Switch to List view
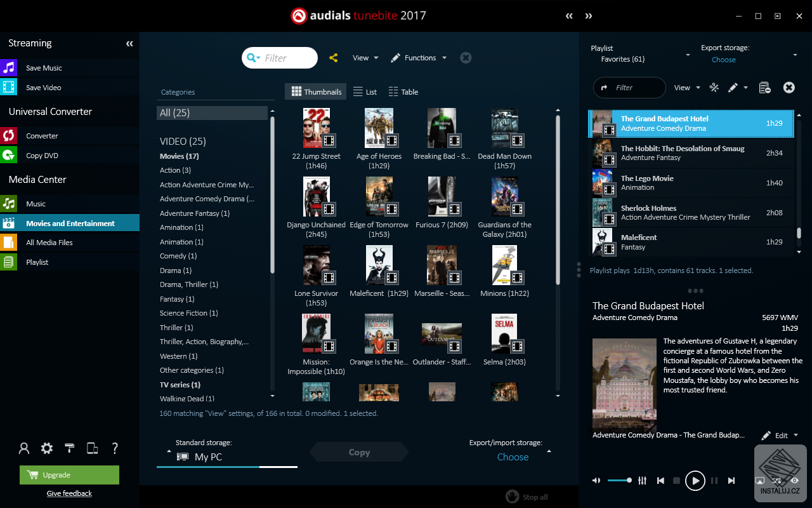 pyautogui.click(x=365, y=92)
